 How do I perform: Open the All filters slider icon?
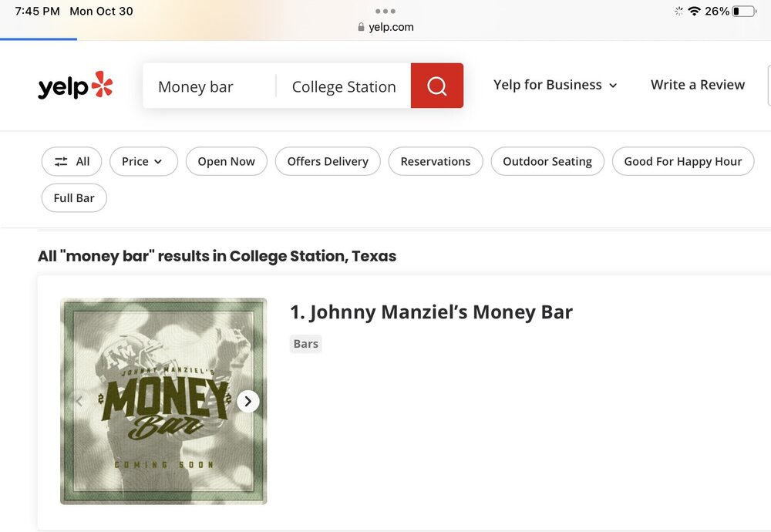[x=62, y=161]
